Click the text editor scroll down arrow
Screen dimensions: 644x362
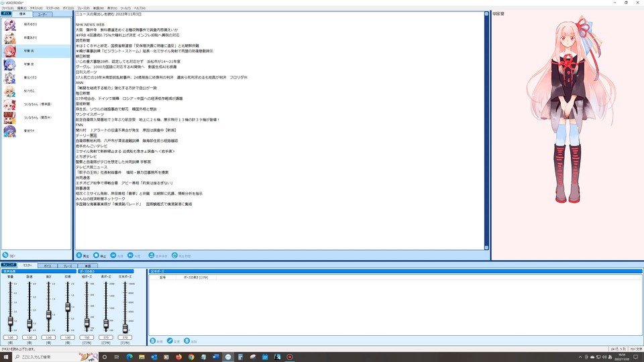[x=487, y=247]
